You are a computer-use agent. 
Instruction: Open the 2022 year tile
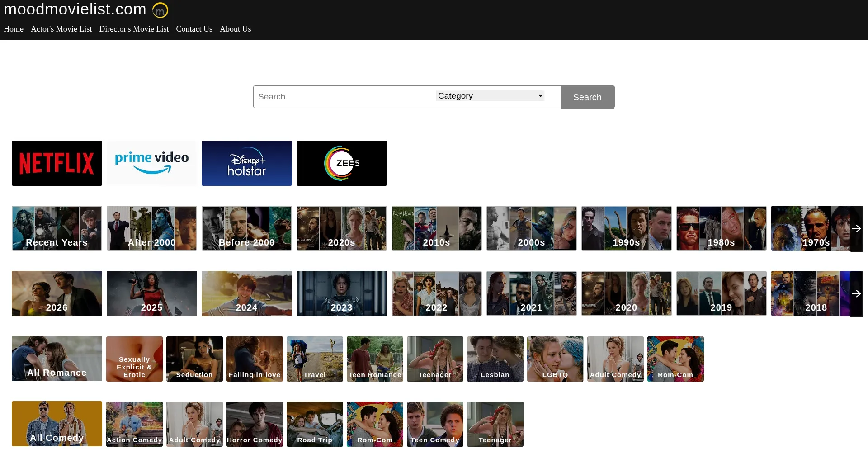coord(437,293)
